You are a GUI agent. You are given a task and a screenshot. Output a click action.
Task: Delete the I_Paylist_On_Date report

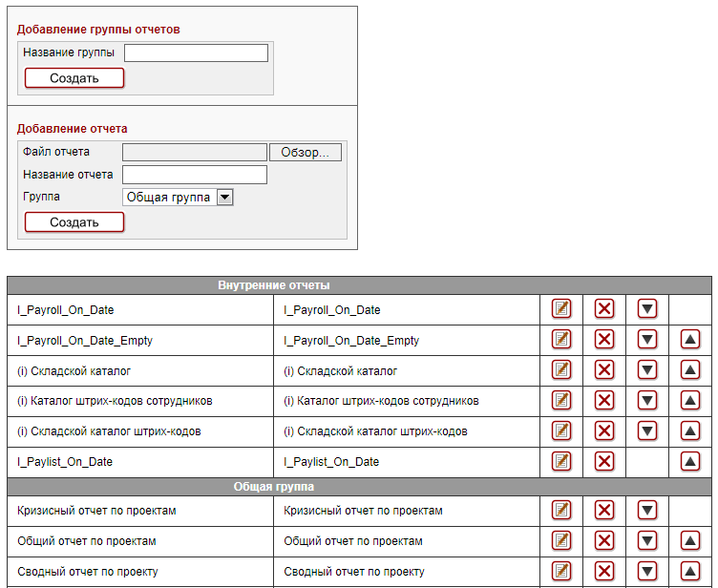coord(604,462)
